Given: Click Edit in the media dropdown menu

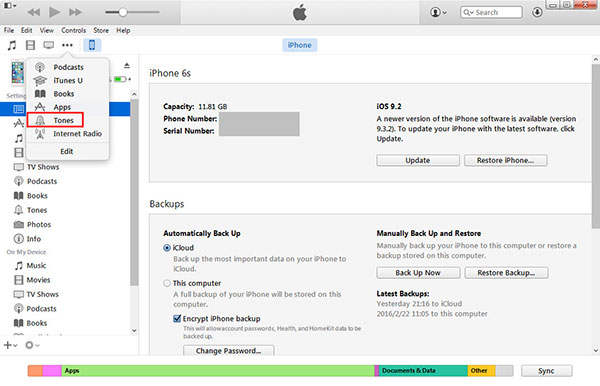Looking at the screenshot, I should (67, 151).
